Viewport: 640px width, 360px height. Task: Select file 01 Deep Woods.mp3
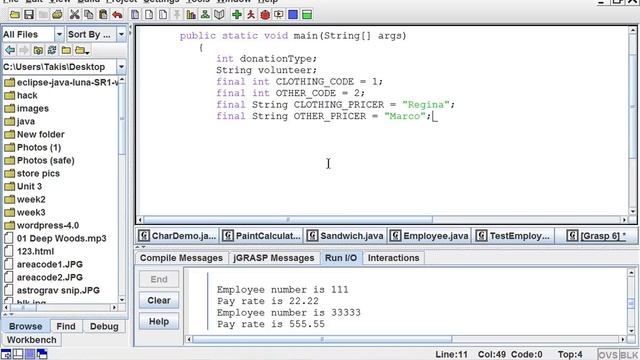pyautogui.click(x=56, y=238)
